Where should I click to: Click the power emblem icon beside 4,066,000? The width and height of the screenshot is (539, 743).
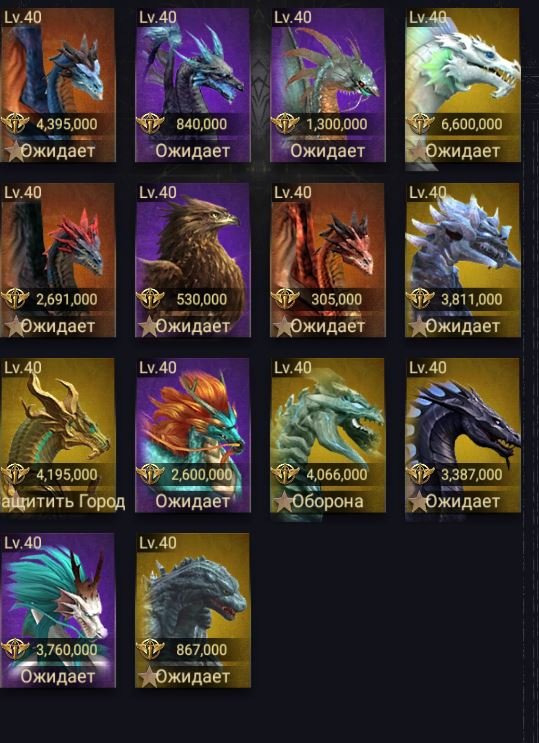coord(285,474)
